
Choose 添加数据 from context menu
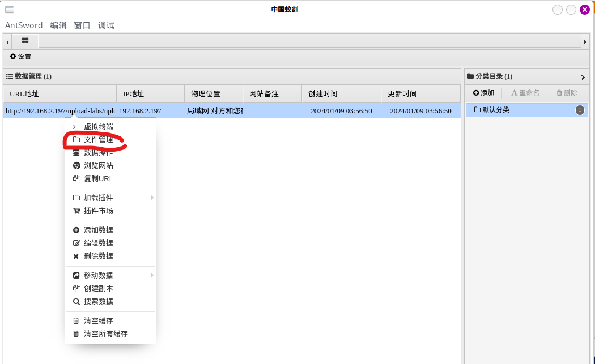point(110,230)
